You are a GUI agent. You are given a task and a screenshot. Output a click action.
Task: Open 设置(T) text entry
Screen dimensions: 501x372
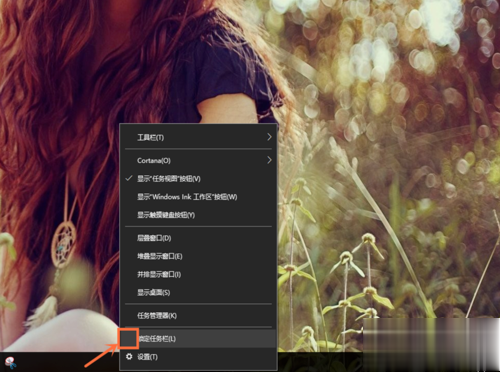(x=147, y=357)
